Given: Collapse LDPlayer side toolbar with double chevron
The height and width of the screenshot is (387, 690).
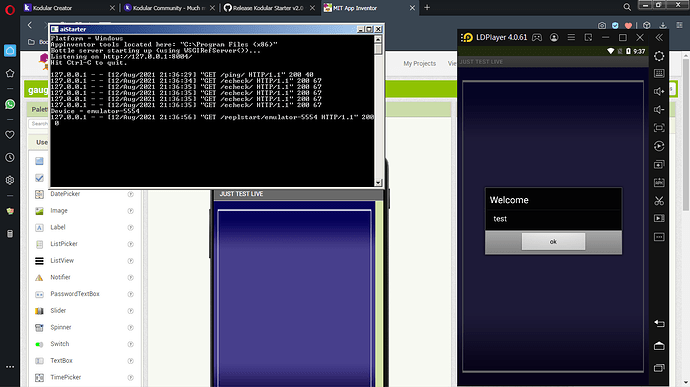Looking at the screenshot, I should pos(659,37).
